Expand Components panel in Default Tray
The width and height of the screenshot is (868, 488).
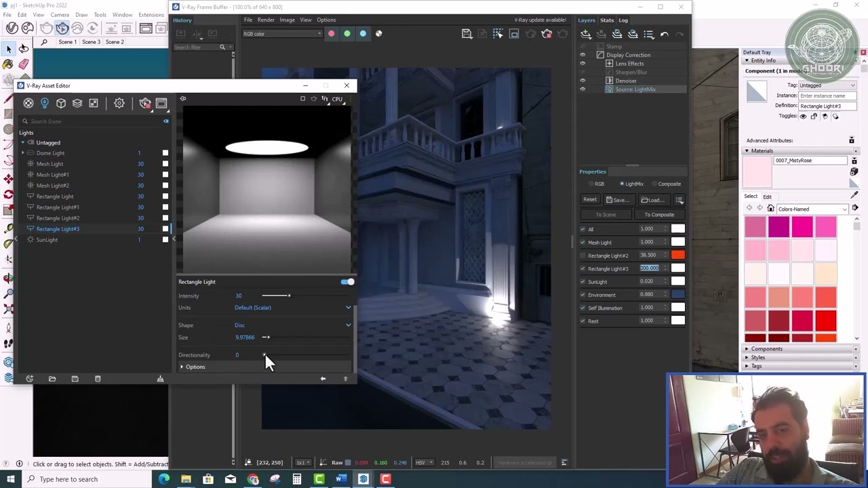766,349
